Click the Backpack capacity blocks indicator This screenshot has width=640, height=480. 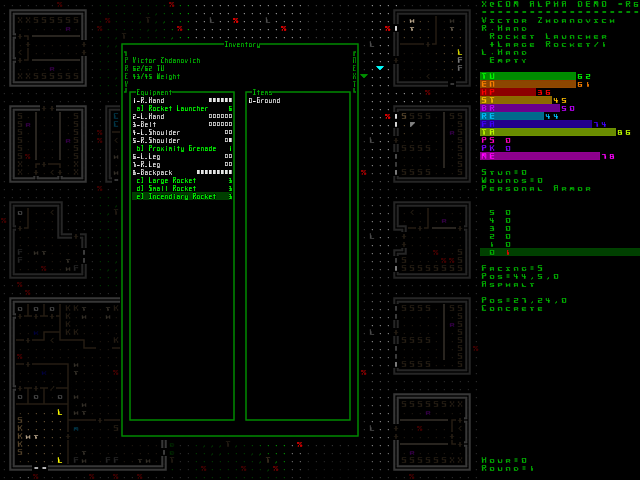(214, 172)
